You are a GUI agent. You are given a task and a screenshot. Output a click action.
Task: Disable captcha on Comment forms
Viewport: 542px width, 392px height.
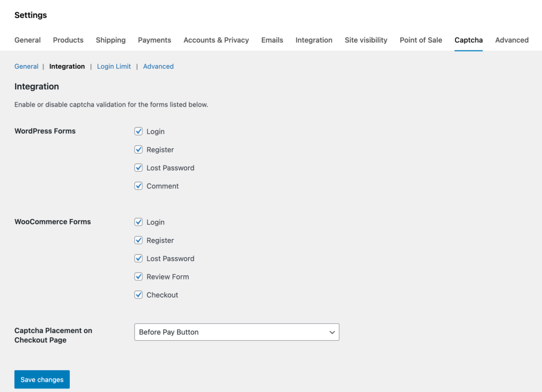point(139,185)
